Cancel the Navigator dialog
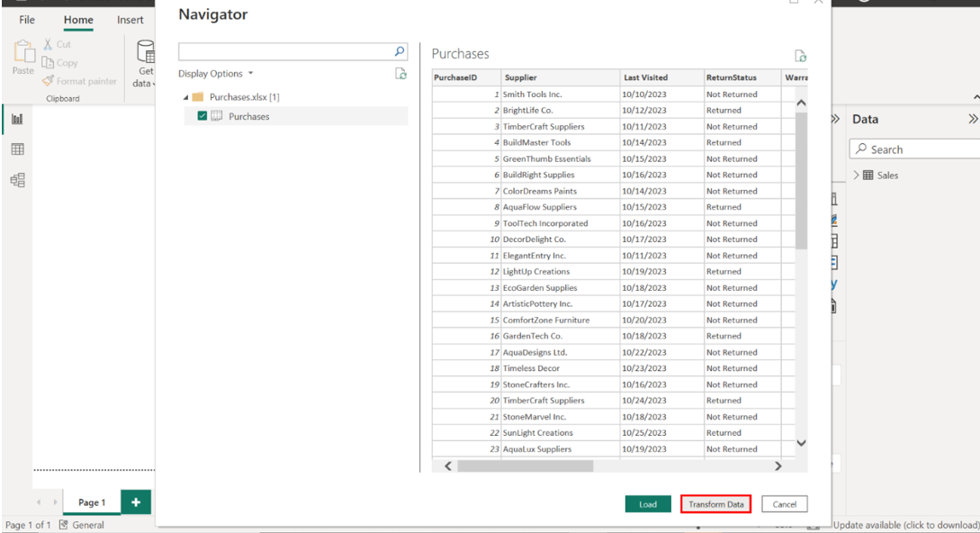The width and height of the screenshot is (980, 533). click(784, 504)
